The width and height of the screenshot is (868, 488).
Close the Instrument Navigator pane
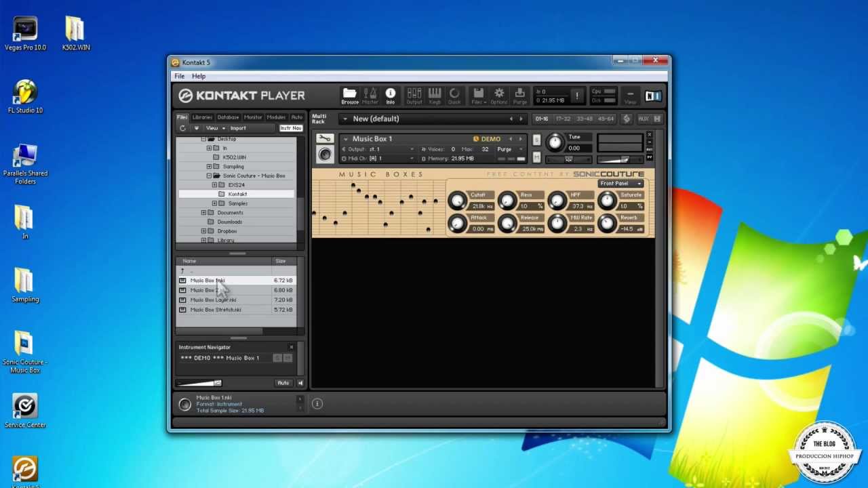292,347
